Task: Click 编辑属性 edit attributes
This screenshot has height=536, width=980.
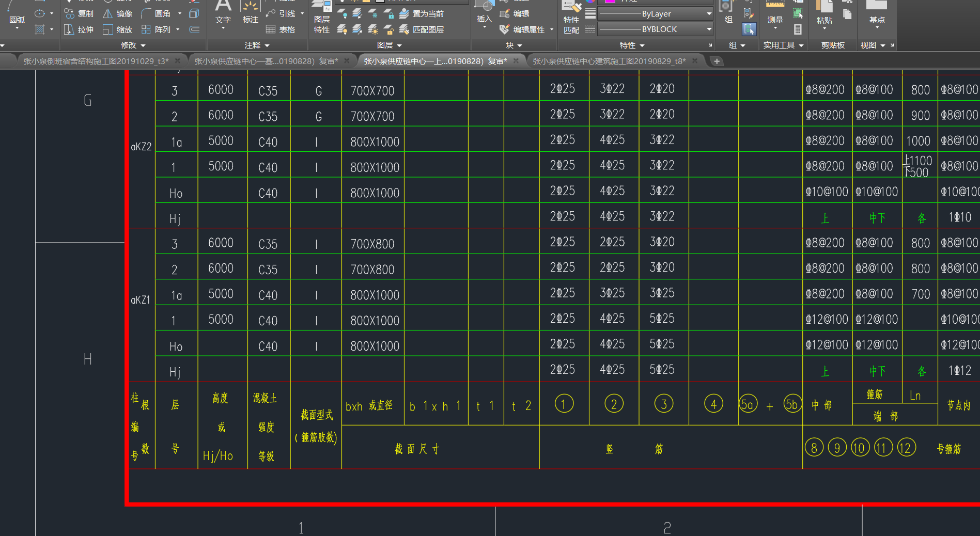Action: (x=523, y=30)
